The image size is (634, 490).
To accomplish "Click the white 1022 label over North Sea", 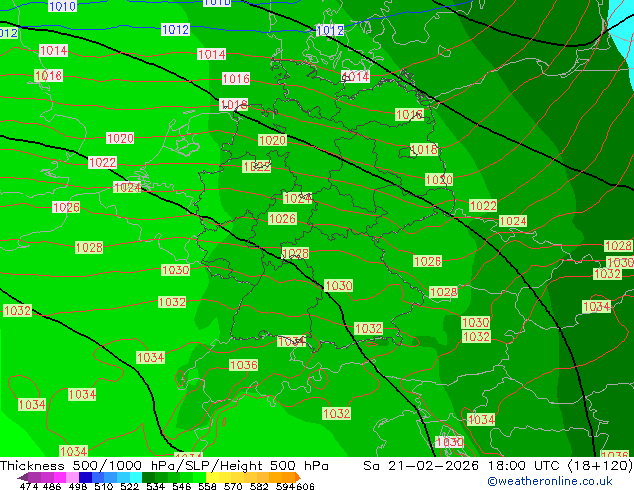I will (x=102, y=163).
